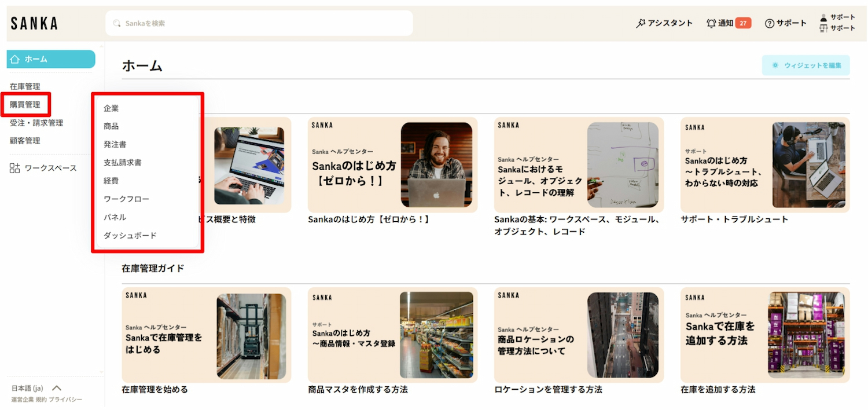Screen dimensions: 868x410
Task: Select ワークフロー from the submenu
Action: pos(126,199)
